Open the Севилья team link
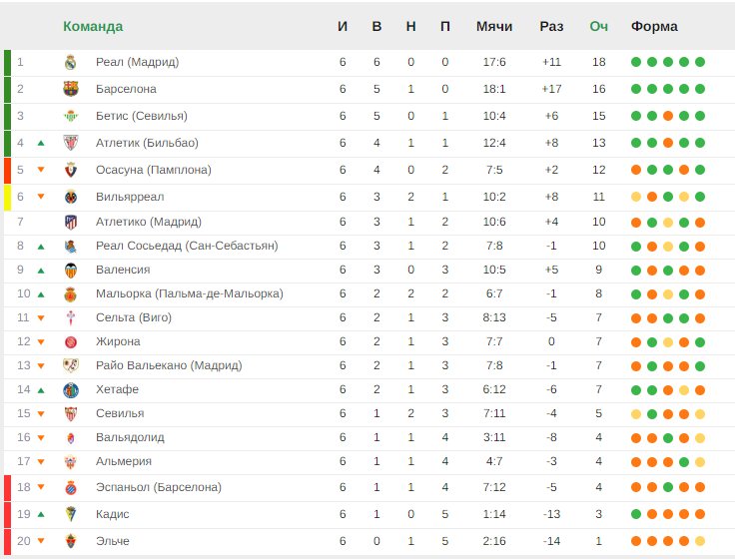This screenshot has height=560, width=735. [120, 413]
